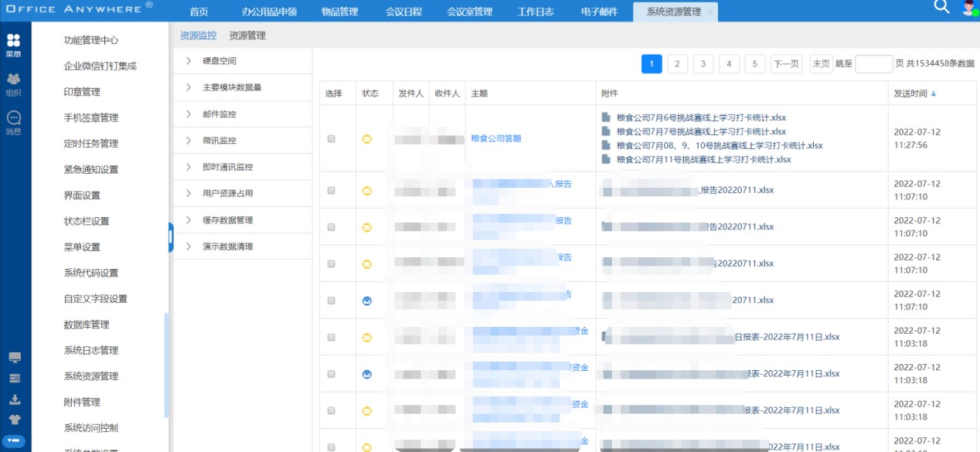
Task: Open the 粮食公司答题 subject link
Action: 496,138
